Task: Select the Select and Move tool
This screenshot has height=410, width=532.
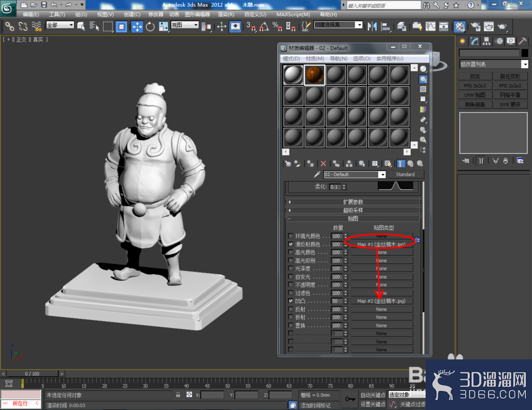Action: coord(137,27)
